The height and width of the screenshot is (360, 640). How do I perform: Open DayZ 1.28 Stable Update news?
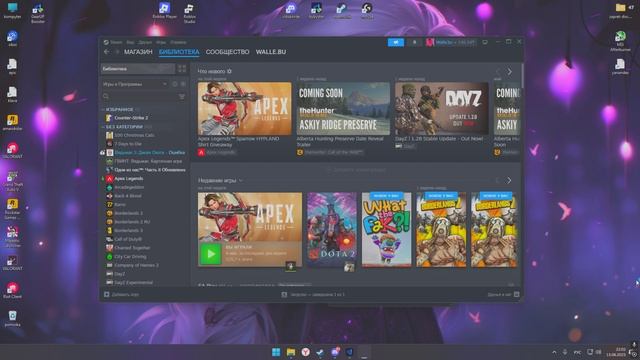tap(441, 109)
